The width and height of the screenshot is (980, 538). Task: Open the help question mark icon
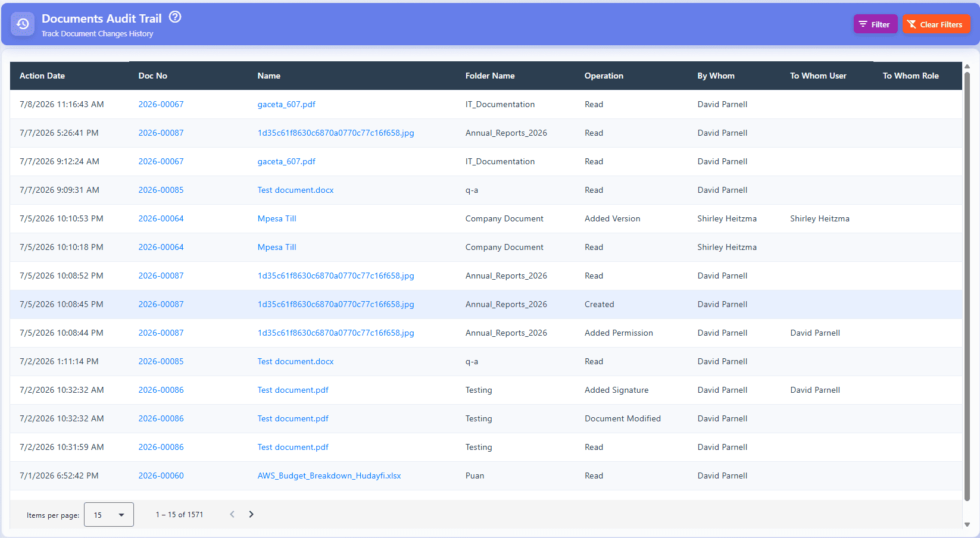click(x=175, y=17)
